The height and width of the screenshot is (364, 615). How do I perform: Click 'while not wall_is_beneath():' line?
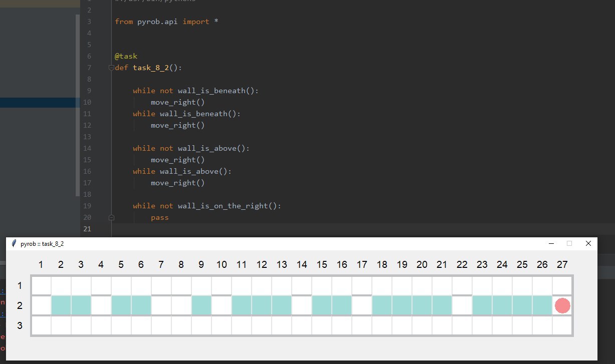pyautogui.click(x=195, y=91)
